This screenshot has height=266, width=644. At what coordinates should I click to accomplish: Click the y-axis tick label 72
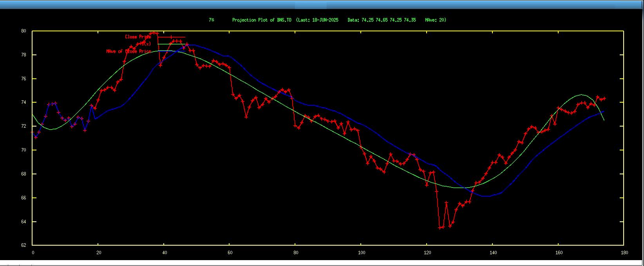(x=24, y=126)
